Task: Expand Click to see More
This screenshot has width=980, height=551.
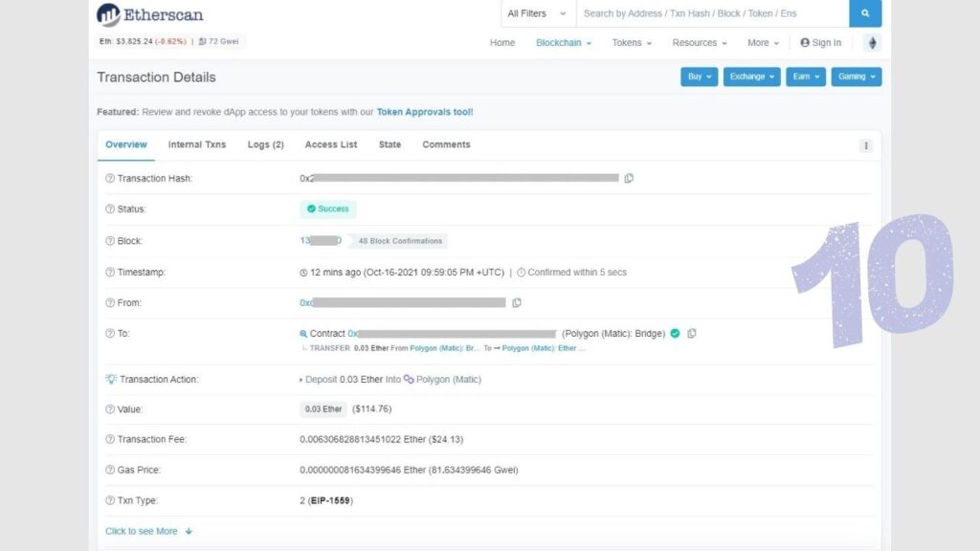Action: click(148, 531)
